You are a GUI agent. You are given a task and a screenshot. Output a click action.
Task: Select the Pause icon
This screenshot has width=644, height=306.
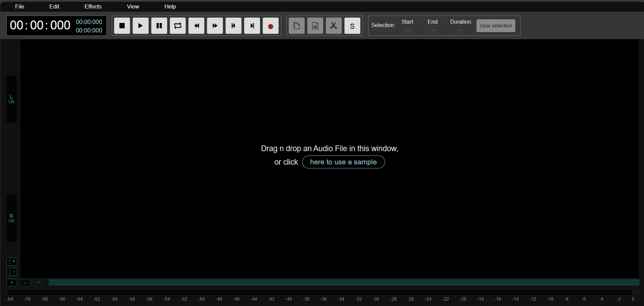click(159, 25)
